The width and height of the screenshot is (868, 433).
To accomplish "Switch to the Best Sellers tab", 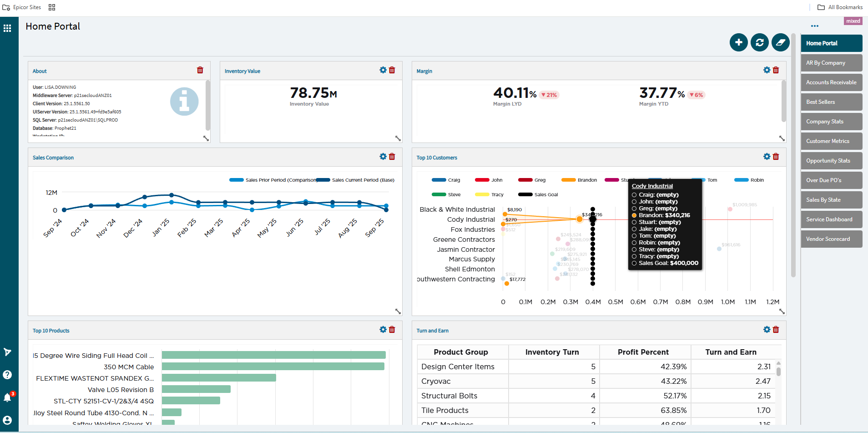I will (x=831, y=102).
